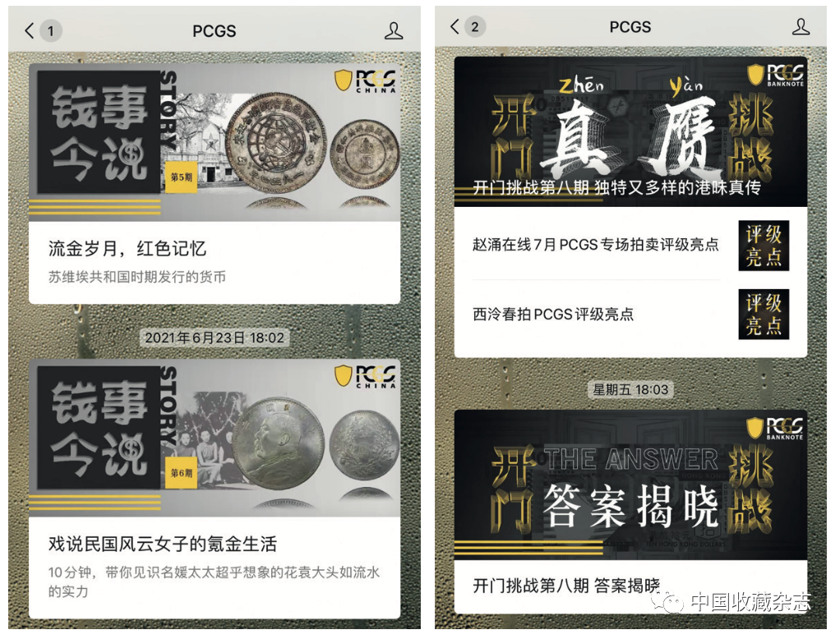Open profile icon on left PCGS header

[394, 30]
